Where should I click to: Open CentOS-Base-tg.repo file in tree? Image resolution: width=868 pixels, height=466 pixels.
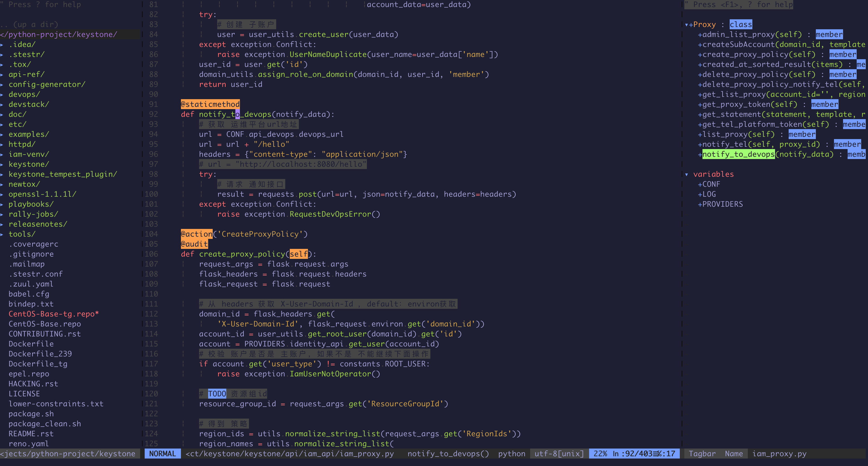[53, 314]
